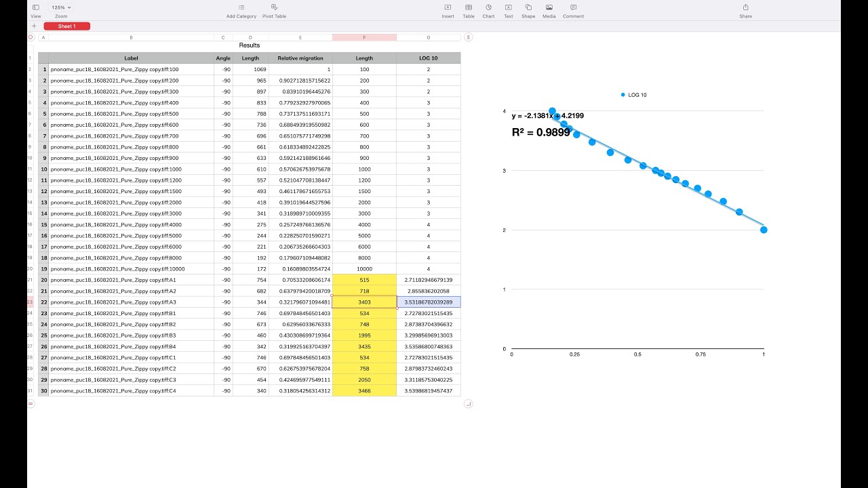This screenshot has width=868, height=488.
Task: Select the yellow cell containing 718
Action: pyautogui.click(x=364, y=291)
